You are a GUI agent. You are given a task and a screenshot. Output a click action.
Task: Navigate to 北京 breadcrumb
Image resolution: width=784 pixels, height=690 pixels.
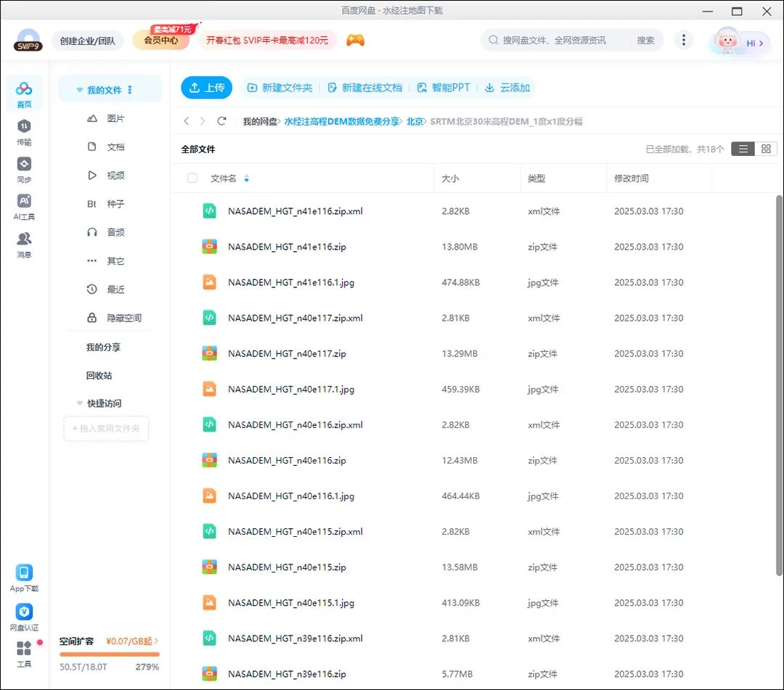pyautogui.click(x=415, y=121)
